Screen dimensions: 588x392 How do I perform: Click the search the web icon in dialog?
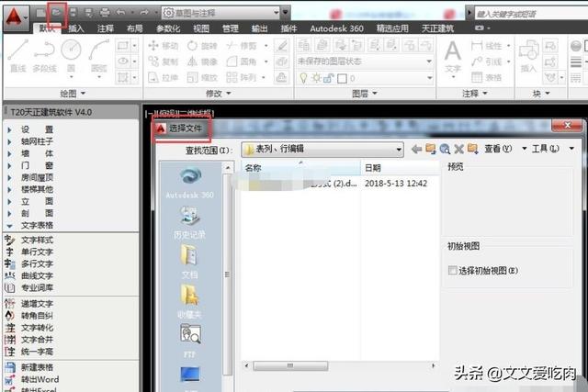point(445,149)
